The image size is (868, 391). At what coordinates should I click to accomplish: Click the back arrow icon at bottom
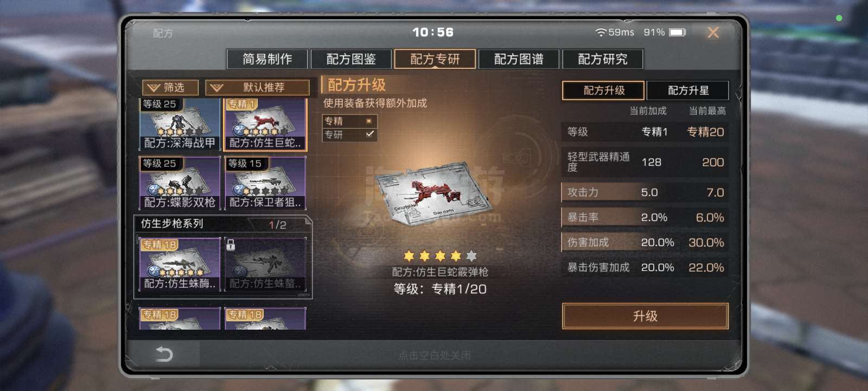[164, 355]
